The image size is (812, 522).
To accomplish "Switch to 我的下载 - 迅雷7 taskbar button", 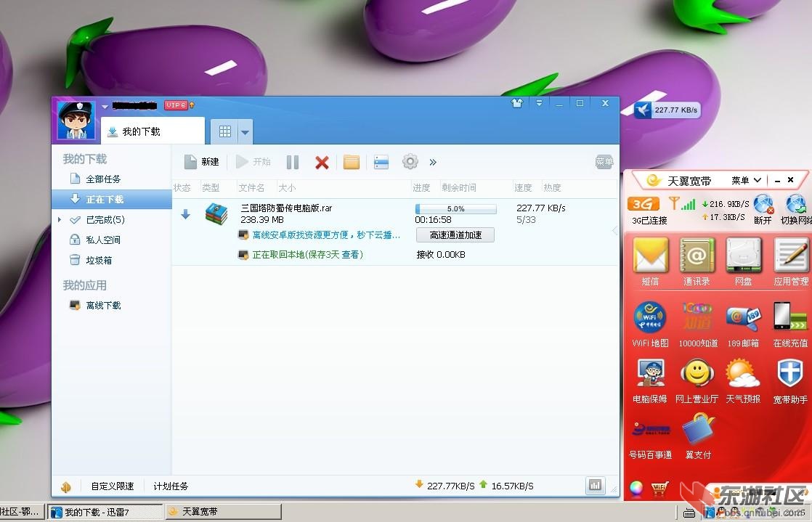I will click(x=105, y=512).
